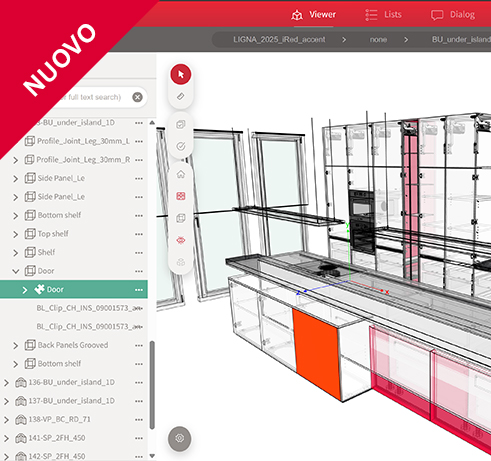Click the orange door panel in viewer
Screen dimensions: 491x461
click(x=317, y=353)
